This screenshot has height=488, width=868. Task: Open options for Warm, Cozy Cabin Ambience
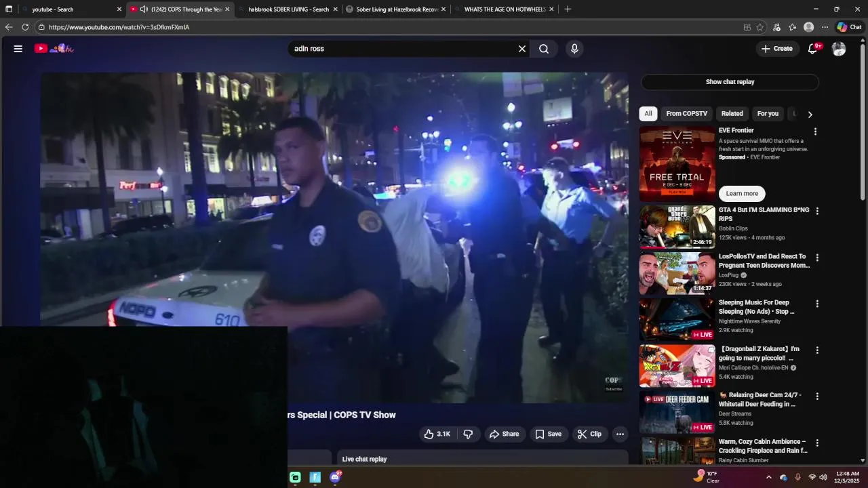(x=817, y=443)
